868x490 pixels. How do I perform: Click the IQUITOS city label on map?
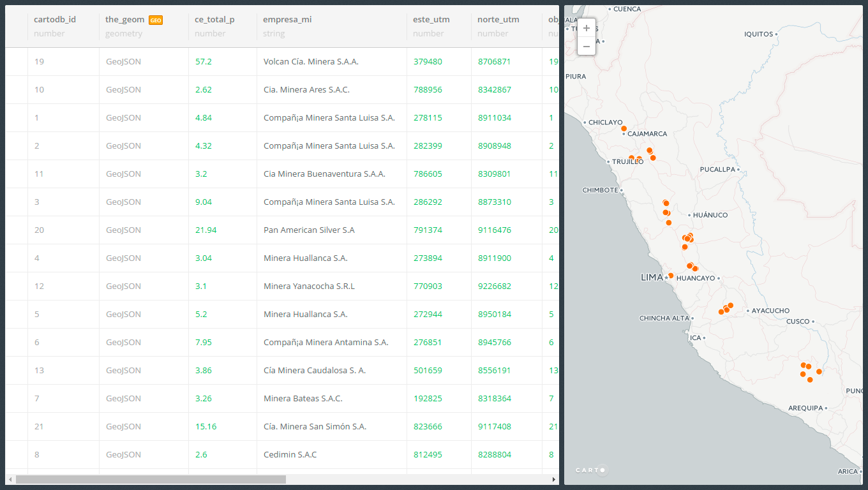tap(759, 34)
